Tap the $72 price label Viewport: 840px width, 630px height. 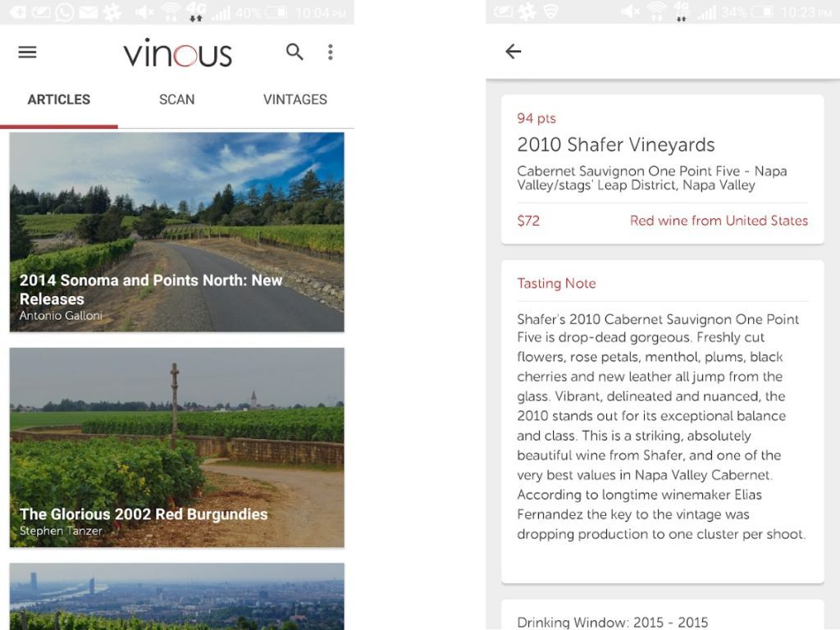click(529, 221)
